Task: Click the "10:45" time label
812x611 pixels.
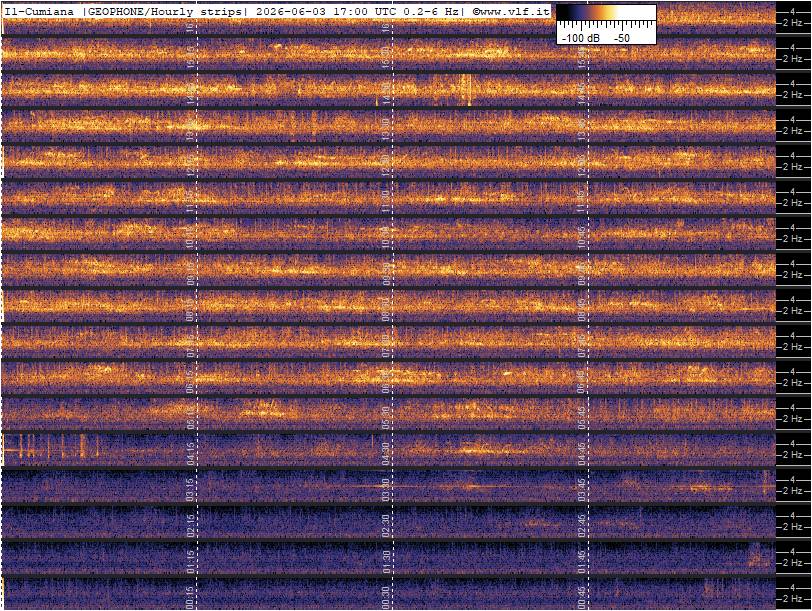Action: pyautogui.click(x=582, y=238)
